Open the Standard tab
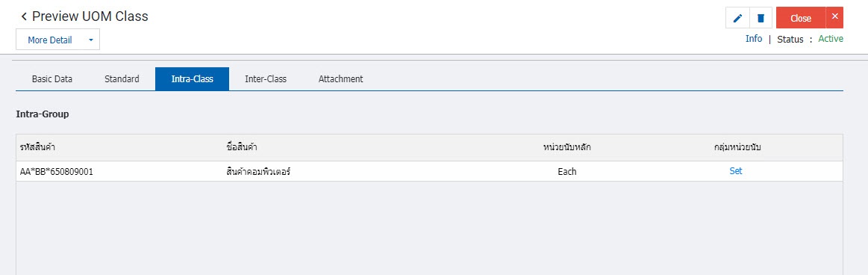Screen dimensions: 868x275 [x=122, y=78]
